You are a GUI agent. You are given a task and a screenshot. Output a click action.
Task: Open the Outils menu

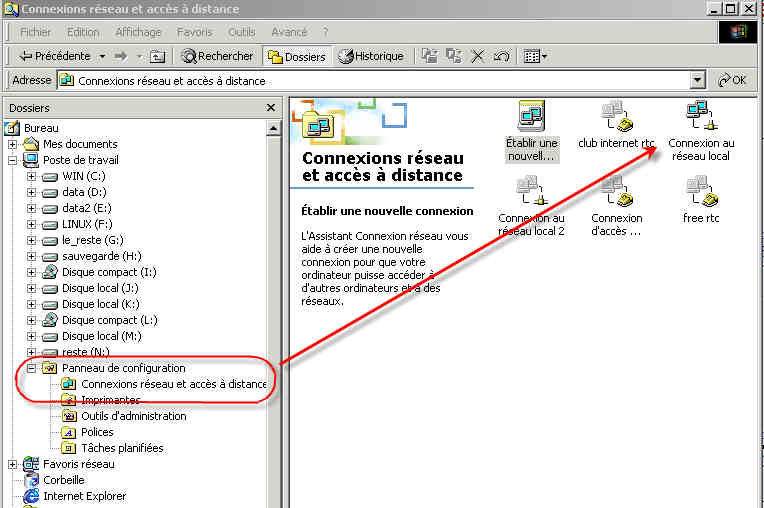pos(241,32)
